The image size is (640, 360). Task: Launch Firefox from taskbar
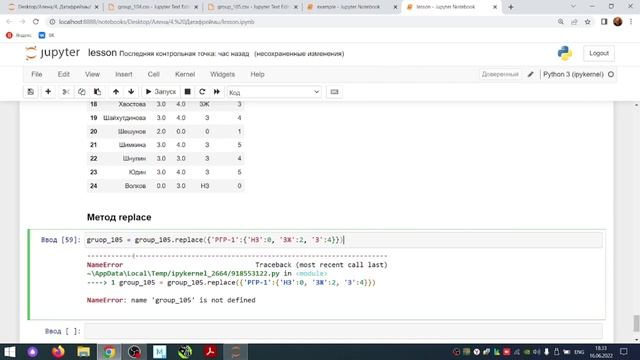pyautogui.click(x=58, y=352)
